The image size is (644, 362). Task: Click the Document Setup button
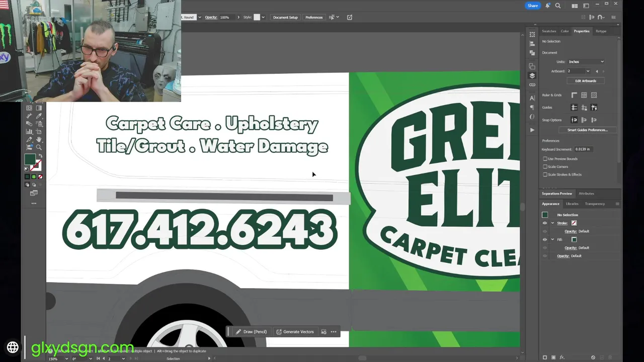(x=285, y=17)
